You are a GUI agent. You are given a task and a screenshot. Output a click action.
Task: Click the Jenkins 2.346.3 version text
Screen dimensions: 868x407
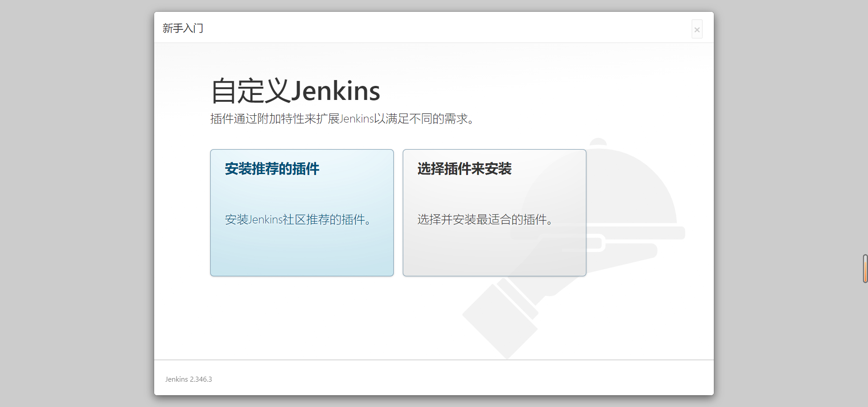189,379
